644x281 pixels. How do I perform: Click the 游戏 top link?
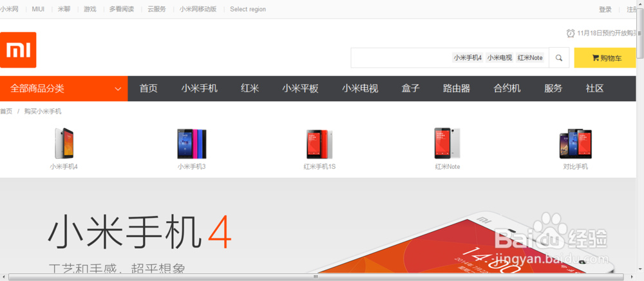90,9
